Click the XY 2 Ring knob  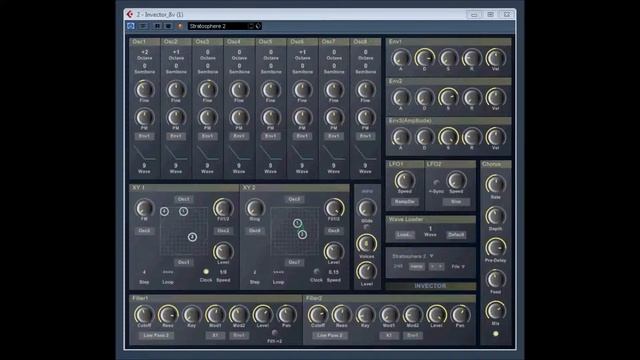(x=255, y=208)
